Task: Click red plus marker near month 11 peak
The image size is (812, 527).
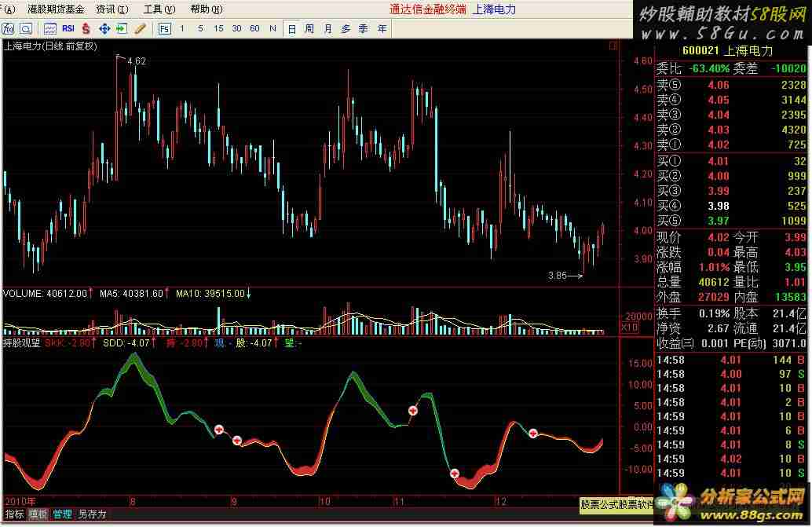Action: pyautogui.click(x=413, y=411)
